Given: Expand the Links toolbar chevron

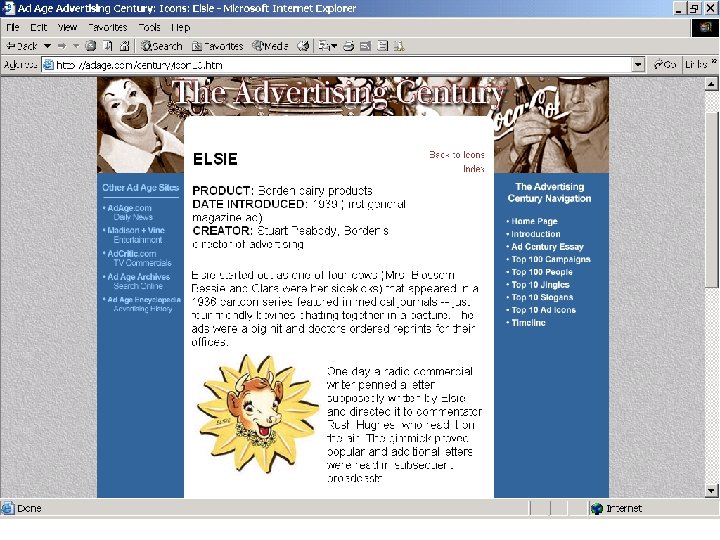Looking at the screenshot, I should coord(714,62).
